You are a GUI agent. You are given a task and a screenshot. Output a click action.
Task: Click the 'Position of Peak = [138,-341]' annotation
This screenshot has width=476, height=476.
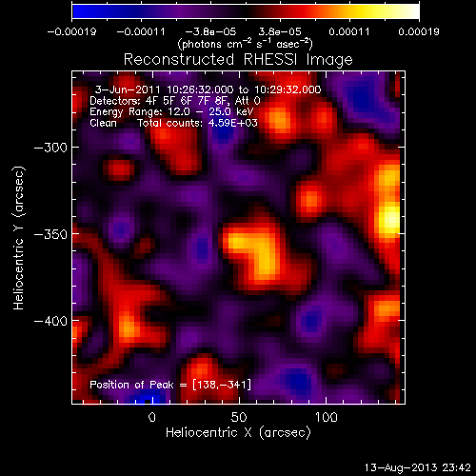[x=170, y=385]
